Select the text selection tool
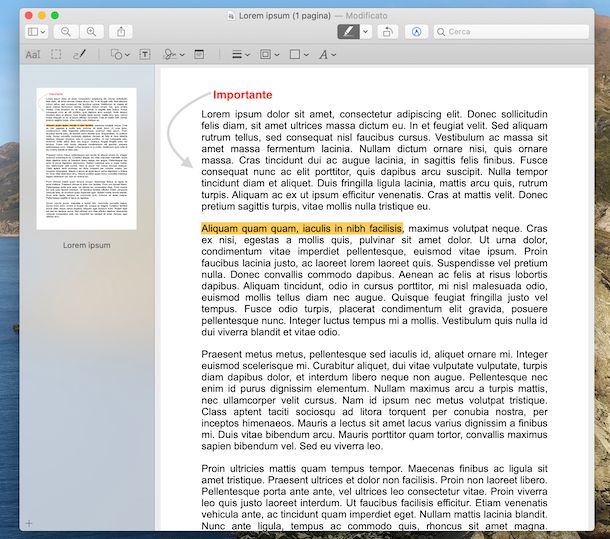This screenshot has height=539, width=610. [33, 55]
